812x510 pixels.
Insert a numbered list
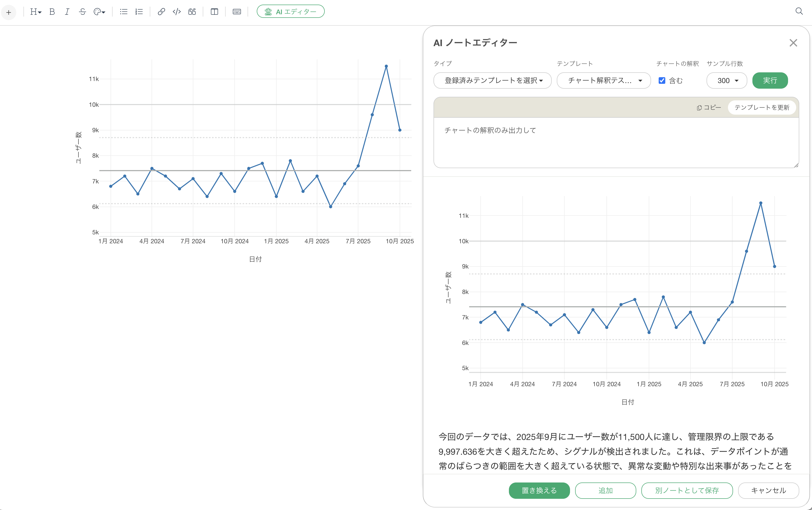point(139,12)
